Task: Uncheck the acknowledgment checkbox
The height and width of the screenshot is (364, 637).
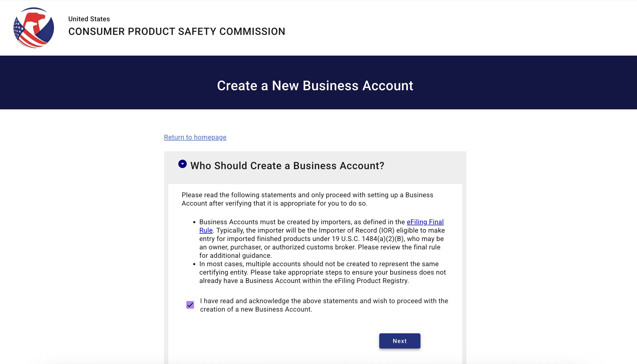Action: [x=190, y=305]
